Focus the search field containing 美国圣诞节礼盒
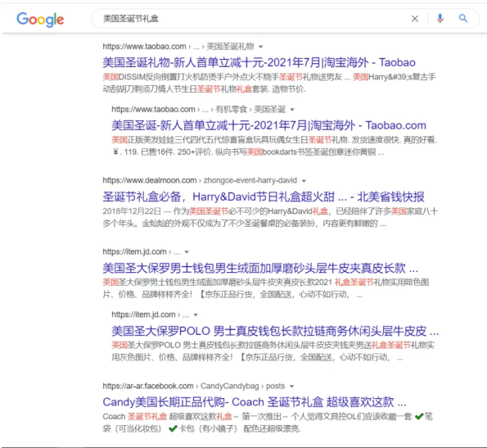487x448 pixels. coord(286,19)
